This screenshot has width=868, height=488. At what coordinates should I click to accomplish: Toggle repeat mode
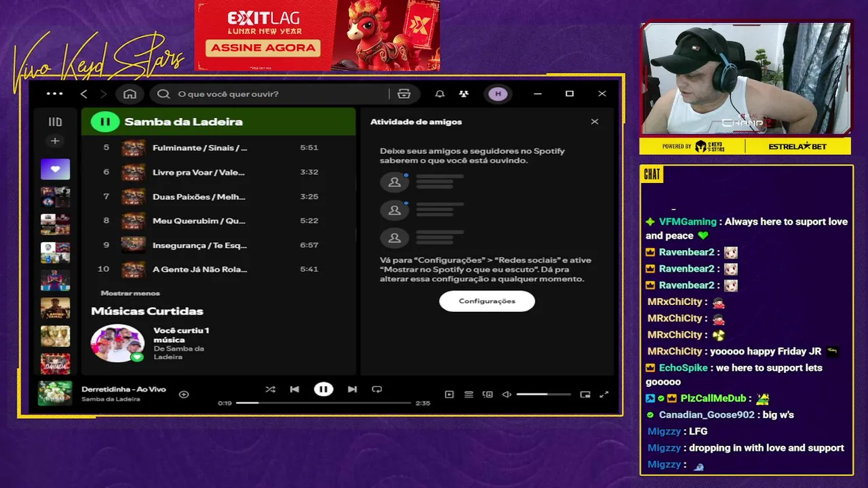pyautogui.click(x=377, y=389)
